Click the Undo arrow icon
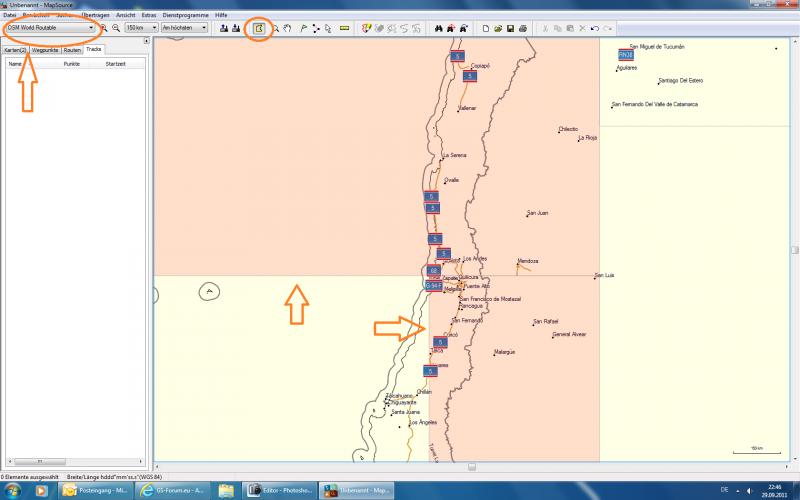800x500 pixels. click(595, 28)
